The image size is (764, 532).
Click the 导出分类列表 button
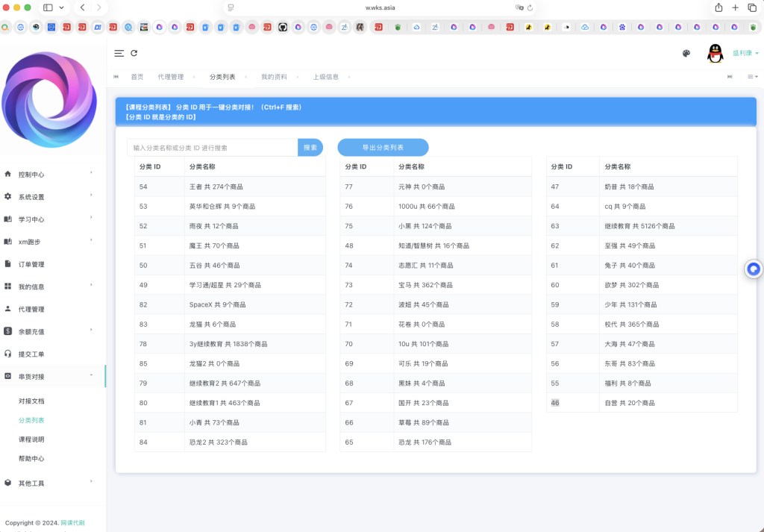click(383, 148)
